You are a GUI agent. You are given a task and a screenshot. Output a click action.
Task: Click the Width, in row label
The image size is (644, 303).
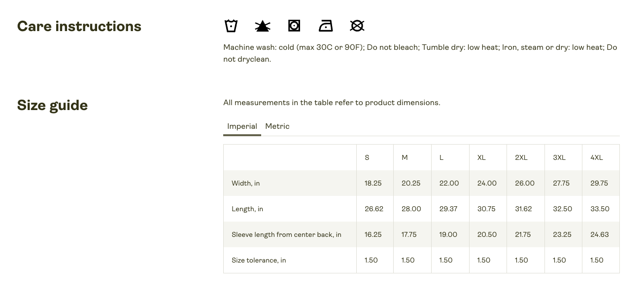(x=246, y=183)
